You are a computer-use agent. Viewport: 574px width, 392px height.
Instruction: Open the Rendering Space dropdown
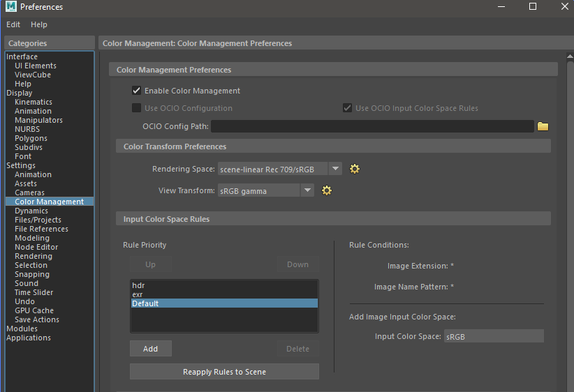(x=335, y=169)
